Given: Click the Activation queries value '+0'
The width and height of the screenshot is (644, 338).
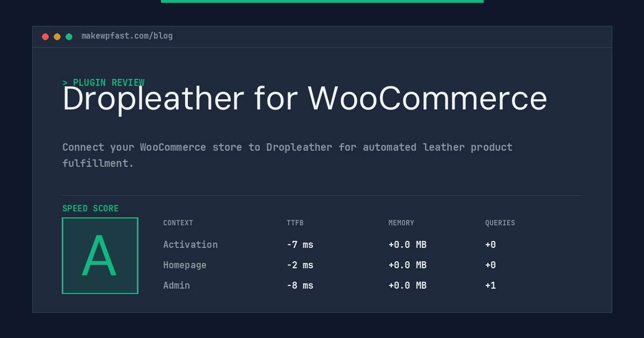Looking at the screenshot, I should (491, 245).
